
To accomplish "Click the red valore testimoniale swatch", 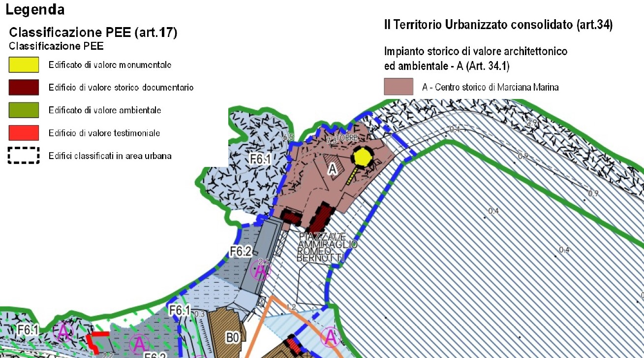I will pyautogui.click(x=24, y=132).
